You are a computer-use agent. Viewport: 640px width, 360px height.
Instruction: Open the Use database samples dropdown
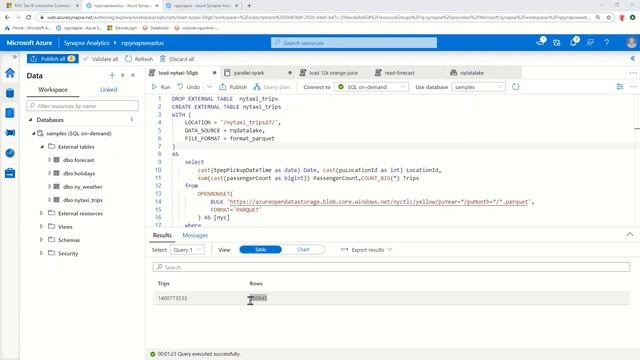478,87
